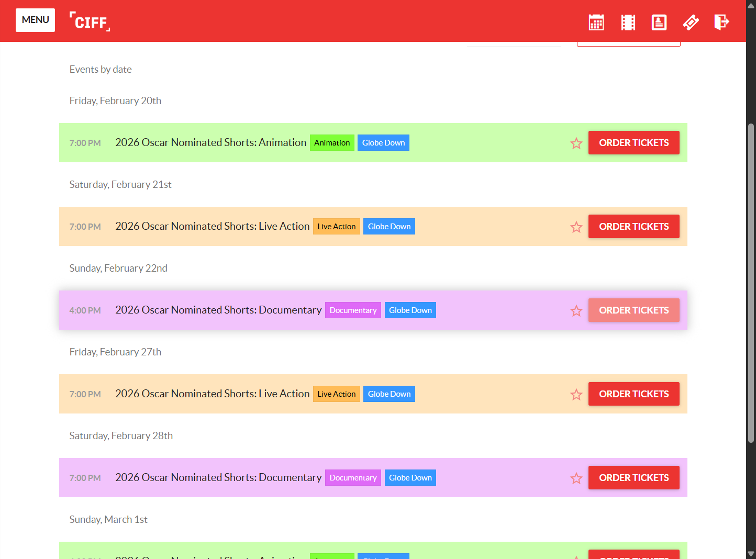Click Globe Down tag on Feb 21st row
The width and height of the screenshot is (756, 559).
(389, 226)
